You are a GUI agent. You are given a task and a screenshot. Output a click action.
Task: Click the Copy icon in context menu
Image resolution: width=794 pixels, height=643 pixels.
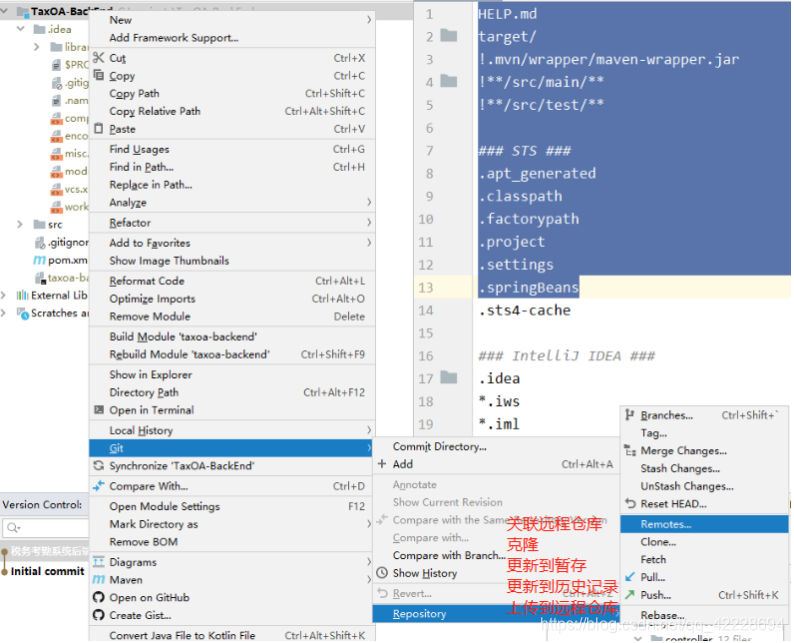click(x=99, y=75)
